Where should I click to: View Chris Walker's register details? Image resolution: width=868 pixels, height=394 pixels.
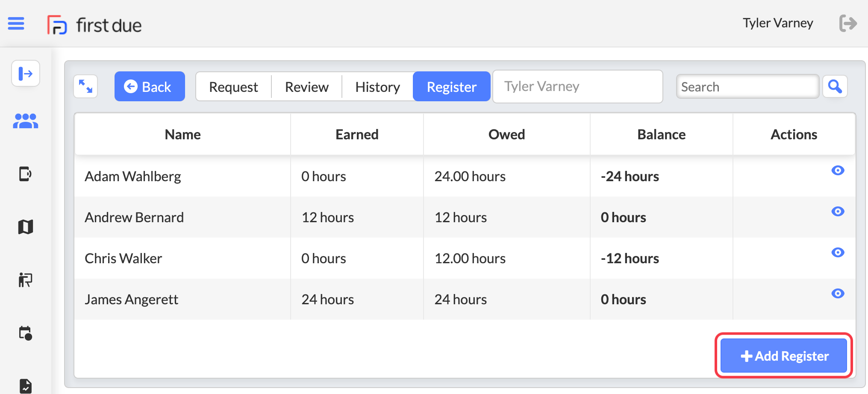(x=838, y=253)
